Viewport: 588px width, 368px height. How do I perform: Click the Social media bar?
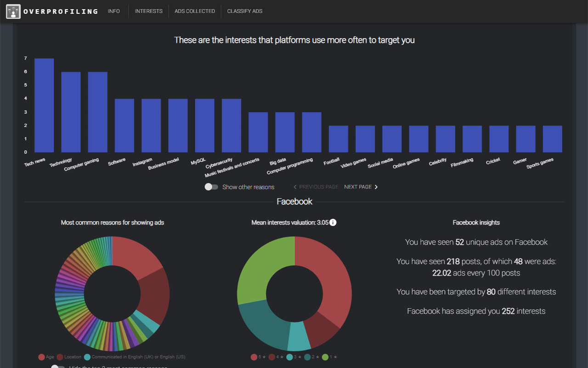[x=392, y=139]
